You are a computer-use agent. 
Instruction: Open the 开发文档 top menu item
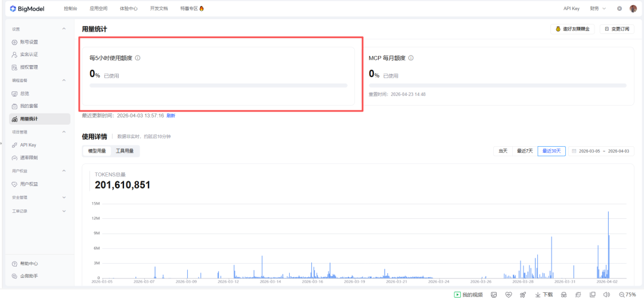(x=159, y=8)
